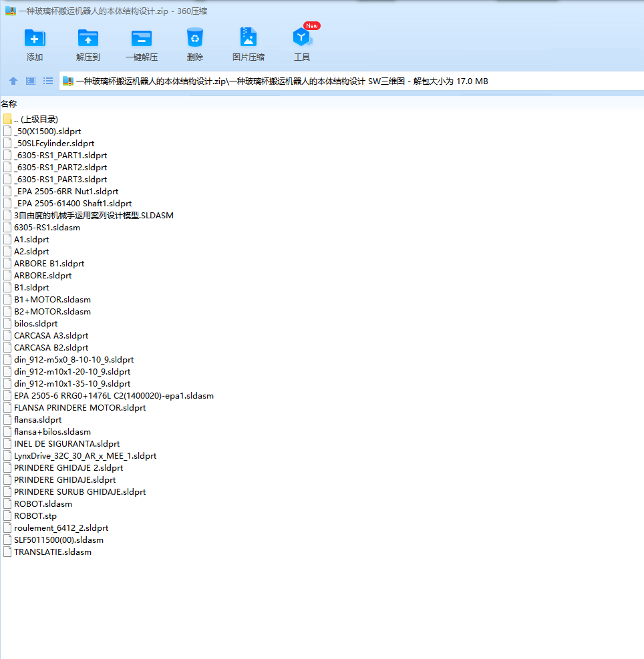Image resolution: width=644 pixels, height=659 pixels.
Task: Select file flansa.sldprt
Action: click(37, 420)
